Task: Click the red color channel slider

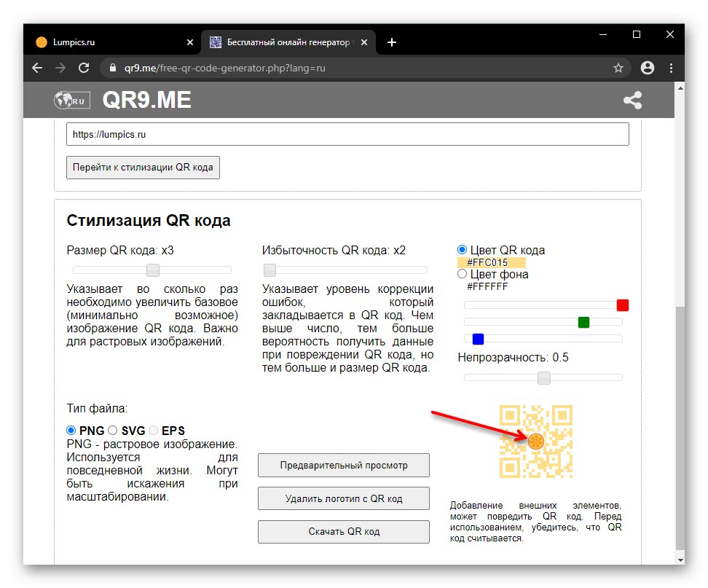Action: tap(623, 305)
